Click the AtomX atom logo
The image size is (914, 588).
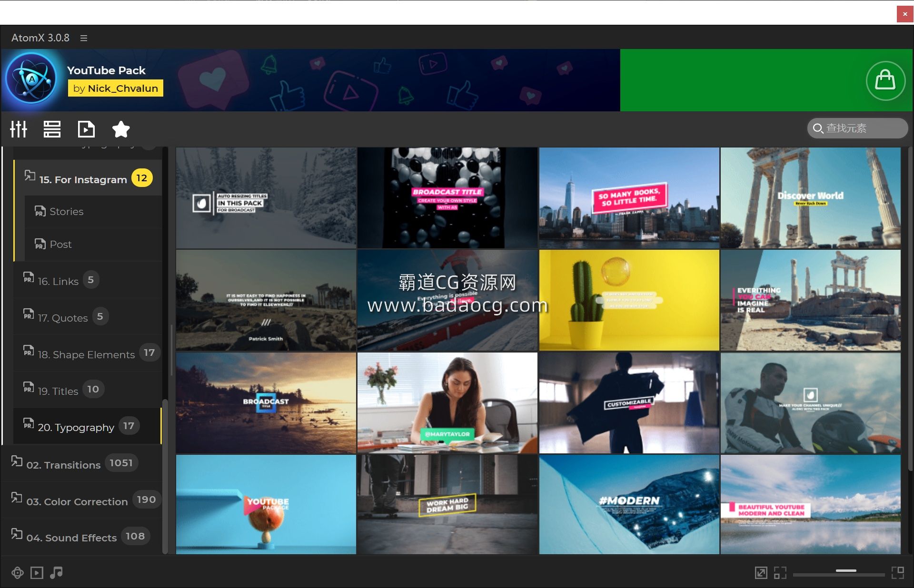click(x=32, y=78)
